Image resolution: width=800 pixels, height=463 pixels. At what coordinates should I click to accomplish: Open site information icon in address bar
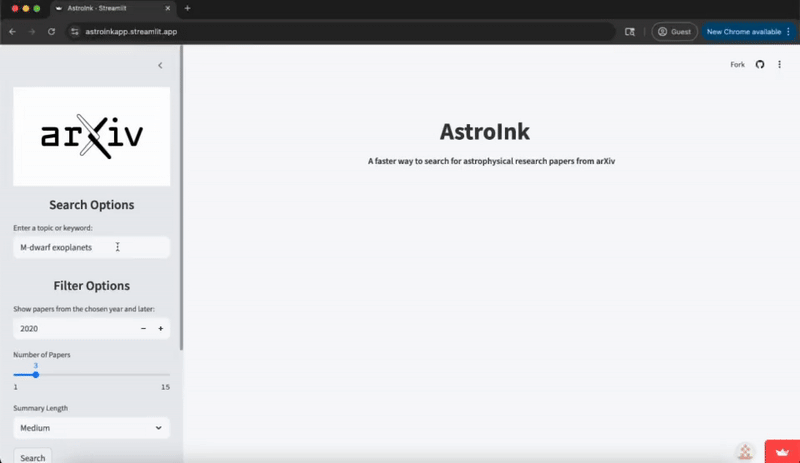[x=75, y=32]
